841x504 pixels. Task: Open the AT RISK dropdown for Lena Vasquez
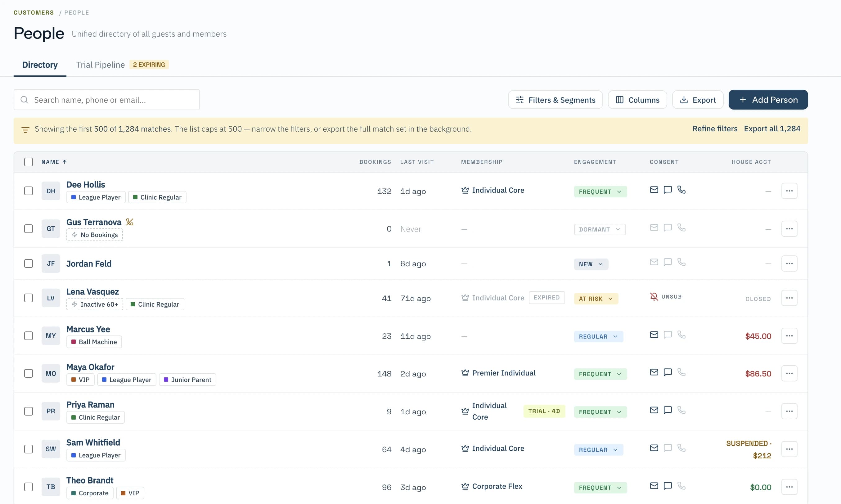coord(596,299)
